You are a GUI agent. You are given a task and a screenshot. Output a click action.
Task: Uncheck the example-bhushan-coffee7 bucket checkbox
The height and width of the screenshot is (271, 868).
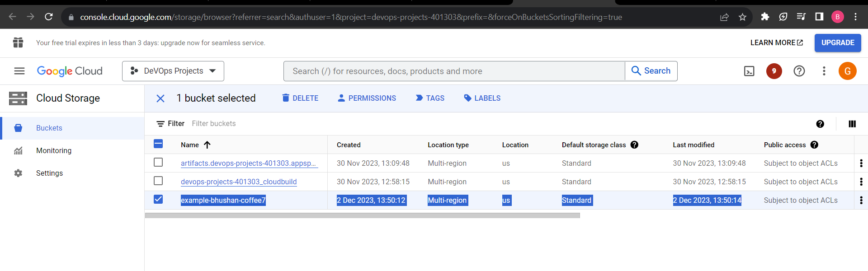tap(158, 199)
